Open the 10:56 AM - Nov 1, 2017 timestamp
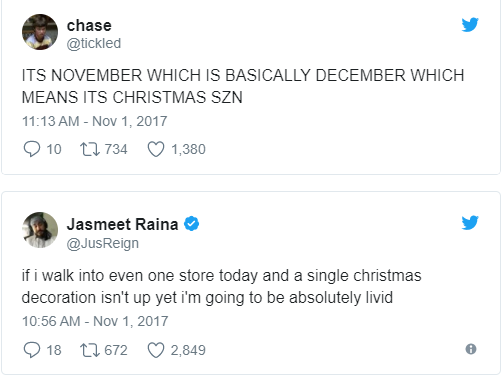Image resolution: width=502 pixels, height=375 pixels. (95, 321)
